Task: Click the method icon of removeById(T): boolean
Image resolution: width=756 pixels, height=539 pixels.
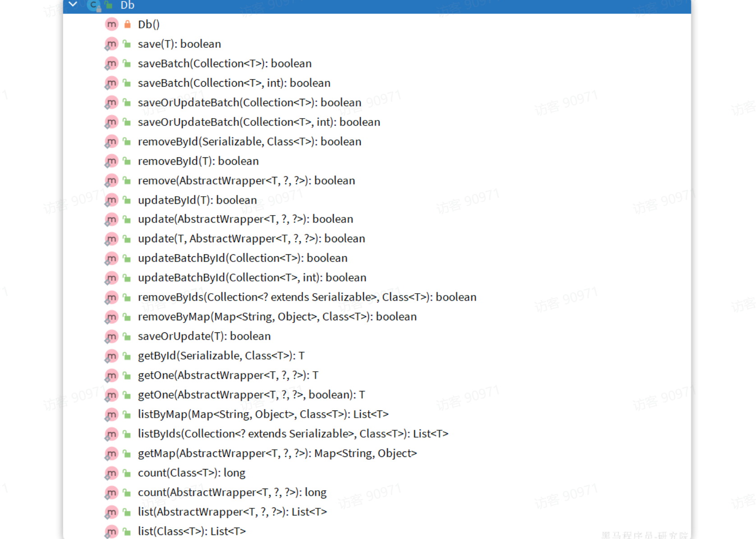Action: 111,161
